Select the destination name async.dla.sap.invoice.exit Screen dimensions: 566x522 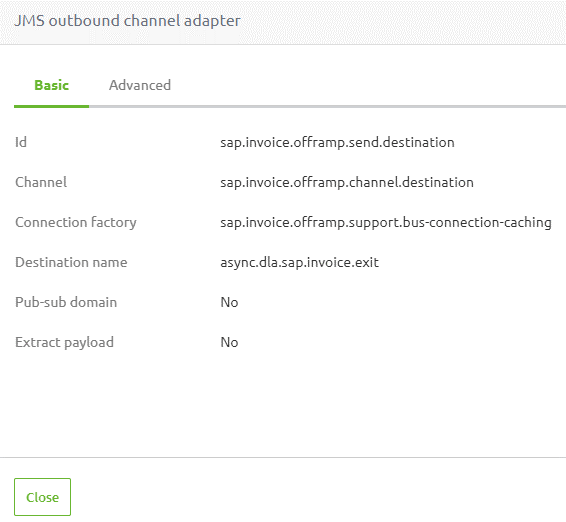click(300, 262)
